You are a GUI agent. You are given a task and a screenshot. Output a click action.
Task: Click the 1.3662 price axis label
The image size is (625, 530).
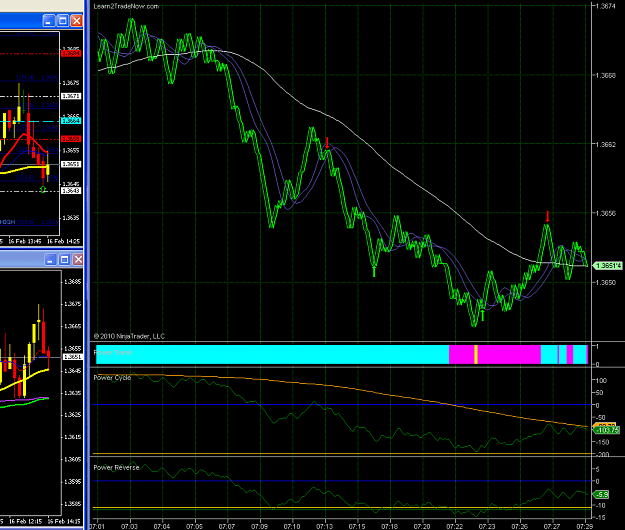coord(605,144)
